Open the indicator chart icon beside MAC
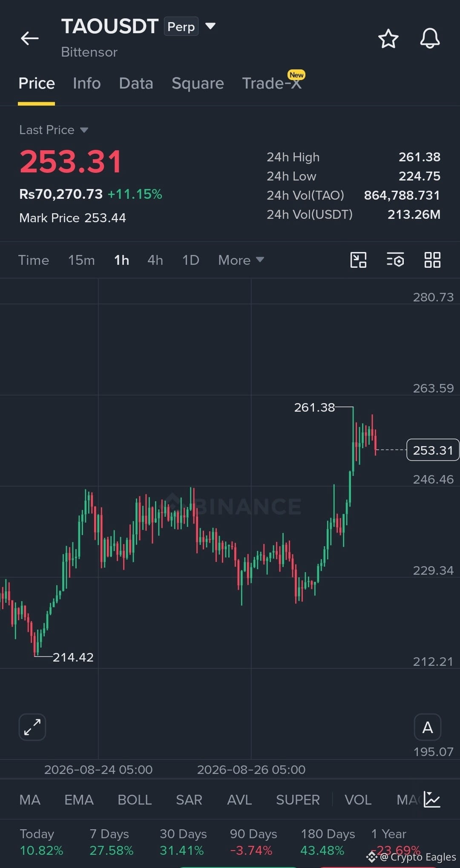Image resolution: width=460 pixels, height=868 pixels. click(x=432, y=799)
